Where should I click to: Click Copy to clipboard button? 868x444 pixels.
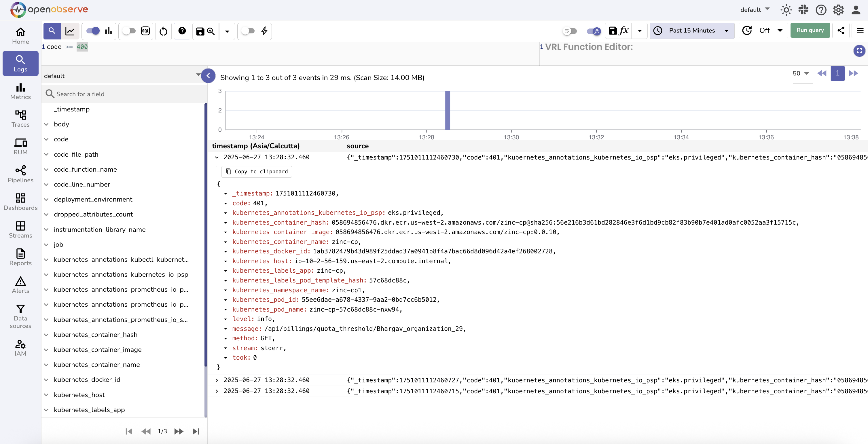[x=257, y=172]
